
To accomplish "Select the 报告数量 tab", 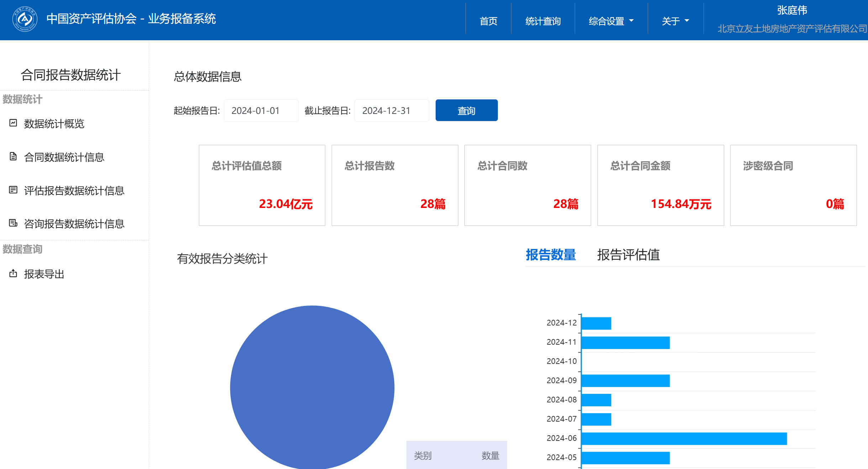I will 551,255.
